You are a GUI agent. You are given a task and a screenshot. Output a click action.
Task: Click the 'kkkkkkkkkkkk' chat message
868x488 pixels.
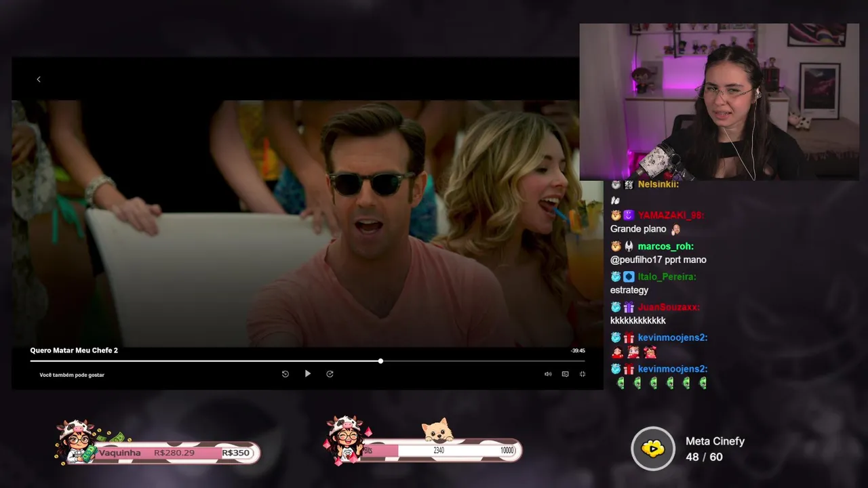638,321
